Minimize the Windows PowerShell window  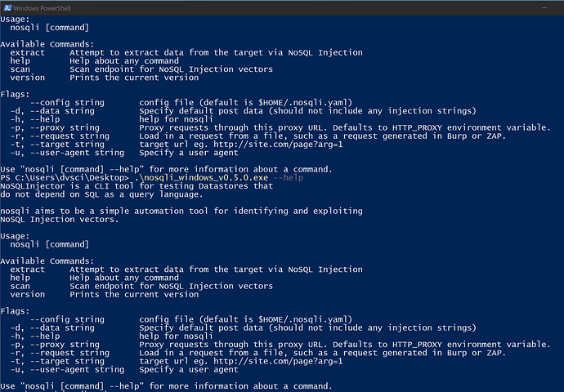point(544,7)
